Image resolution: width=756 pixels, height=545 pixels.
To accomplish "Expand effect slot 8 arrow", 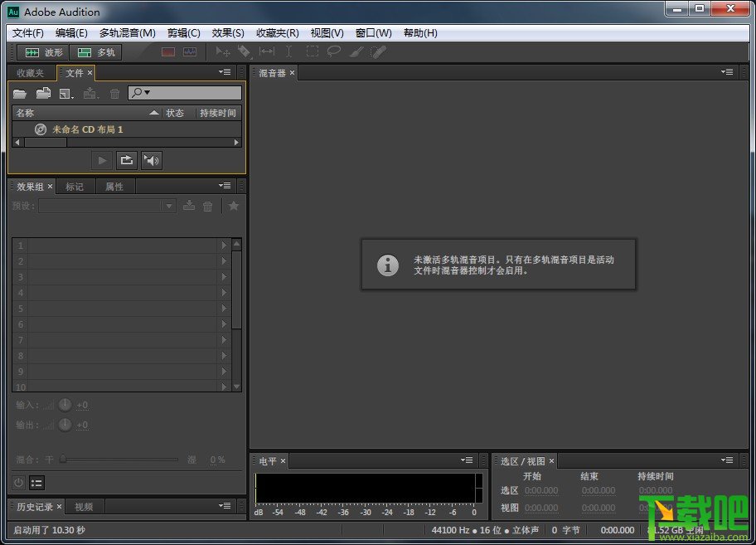I will pyautogui.click(x=224, y=356).
